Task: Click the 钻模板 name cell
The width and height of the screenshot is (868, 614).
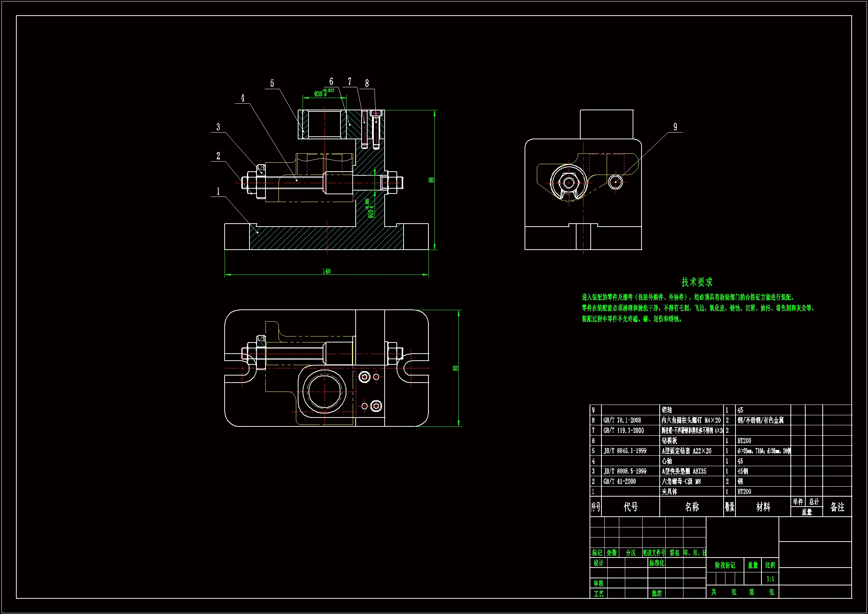Action: pos(669,441)
